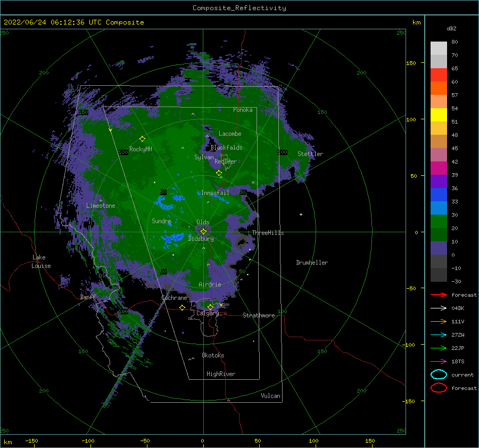
Task: Click the blue echo cluster west of Didsbury
Action: pos(172,239)
